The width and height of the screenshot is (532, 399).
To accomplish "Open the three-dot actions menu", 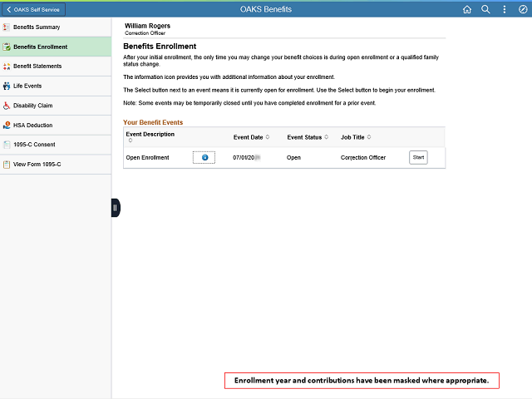I will tap(505, 9).
